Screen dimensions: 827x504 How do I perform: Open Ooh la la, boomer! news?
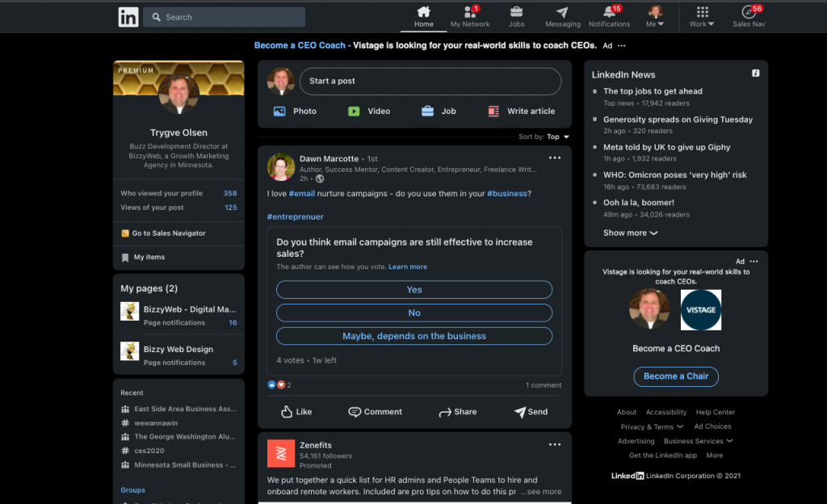[638, 203]
